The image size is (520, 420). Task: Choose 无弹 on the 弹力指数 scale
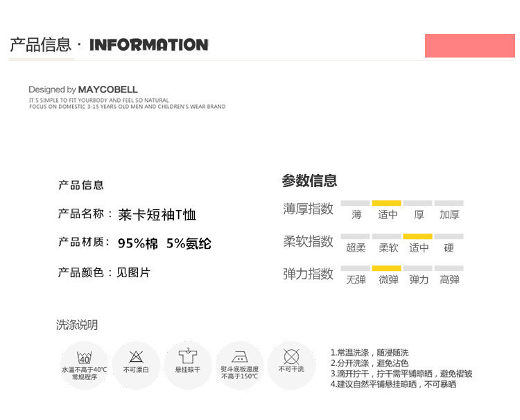pyautogui.click(x=356, y=279)
